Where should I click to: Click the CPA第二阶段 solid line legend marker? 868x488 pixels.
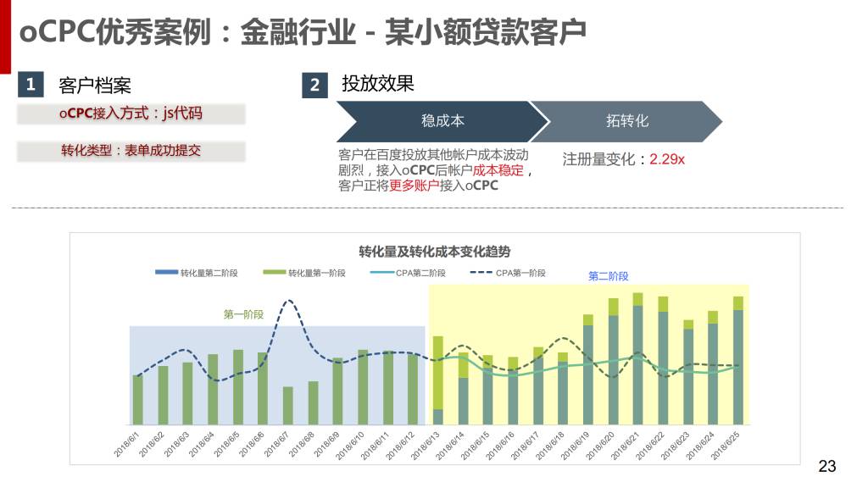click(382, 273)
